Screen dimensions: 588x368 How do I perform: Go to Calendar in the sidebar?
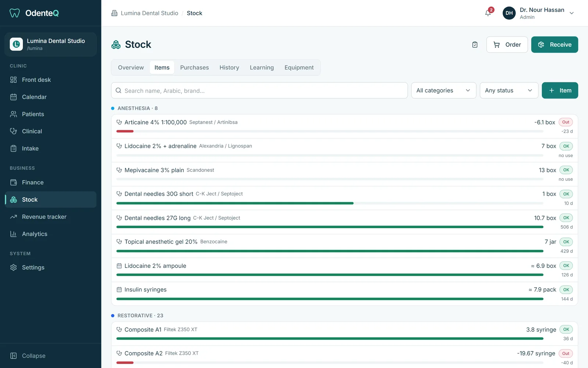coord(51,97)
